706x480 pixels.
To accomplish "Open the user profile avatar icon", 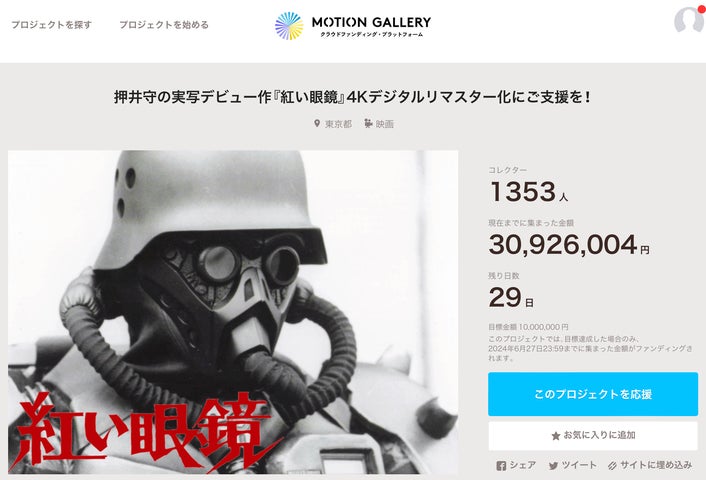I will [689, 20].
